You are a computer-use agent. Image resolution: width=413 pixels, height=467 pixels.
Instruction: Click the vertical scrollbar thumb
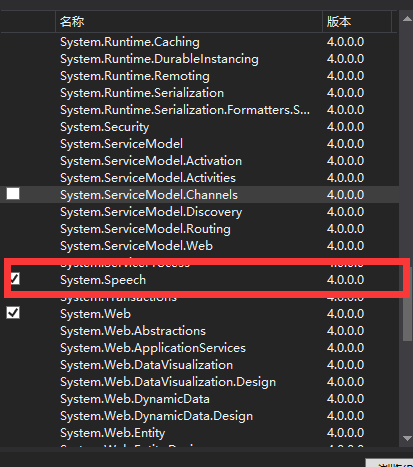click(407, 303)
